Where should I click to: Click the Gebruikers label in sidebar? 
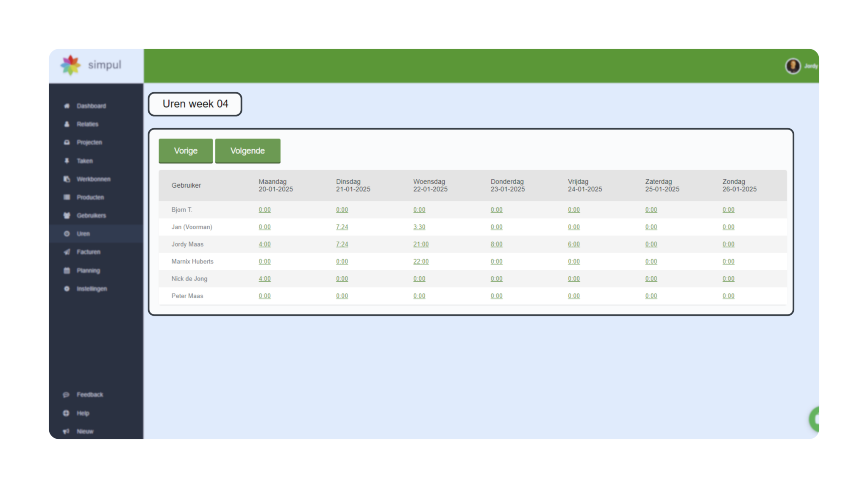click(91, 216)
